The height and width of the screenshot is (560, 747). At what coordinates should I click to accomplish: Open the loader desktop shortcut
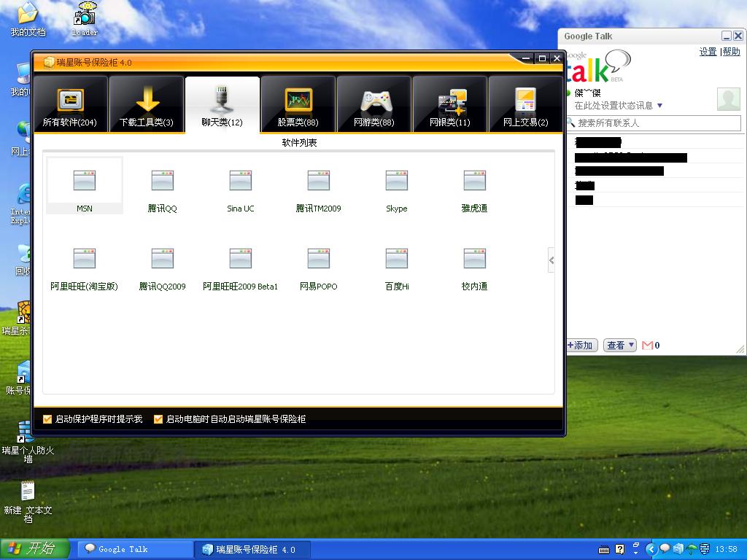pos(85,19)
